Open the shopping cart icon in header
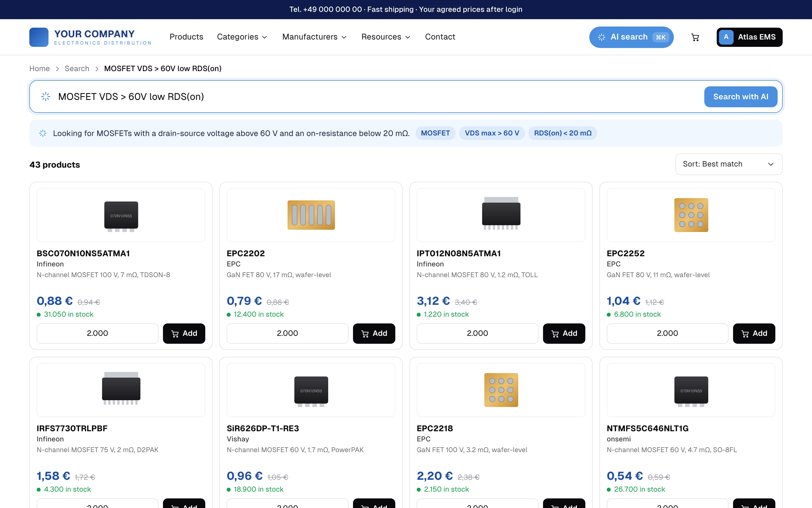This screenshot has height=508, width=812. 695,37
